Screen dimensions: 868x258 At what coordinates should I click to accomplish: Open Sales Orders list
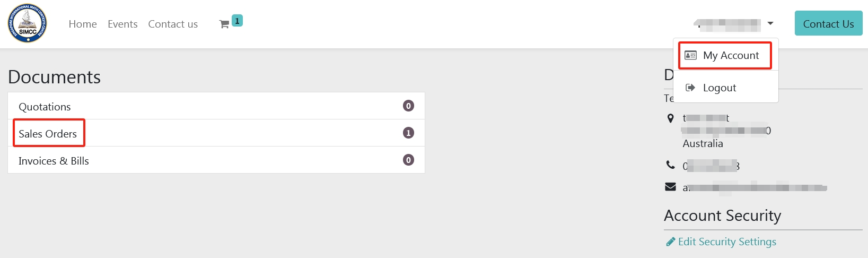click(216, 133)
